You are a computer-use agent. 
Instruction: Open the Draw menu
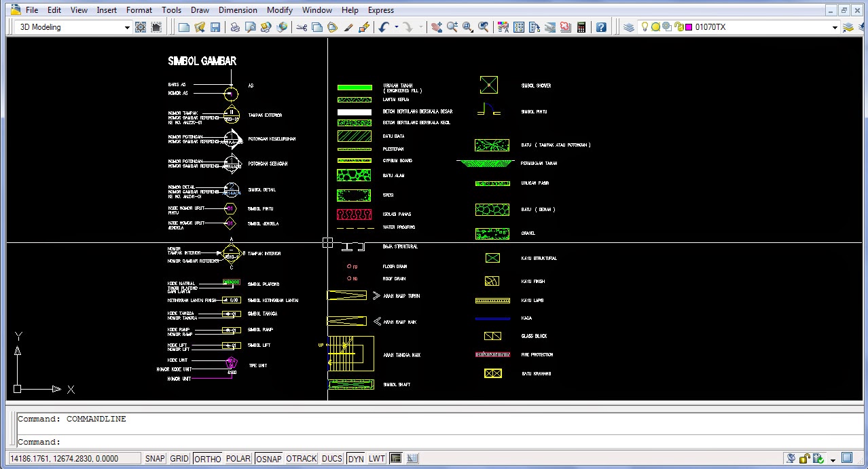[x=200, y=10]
